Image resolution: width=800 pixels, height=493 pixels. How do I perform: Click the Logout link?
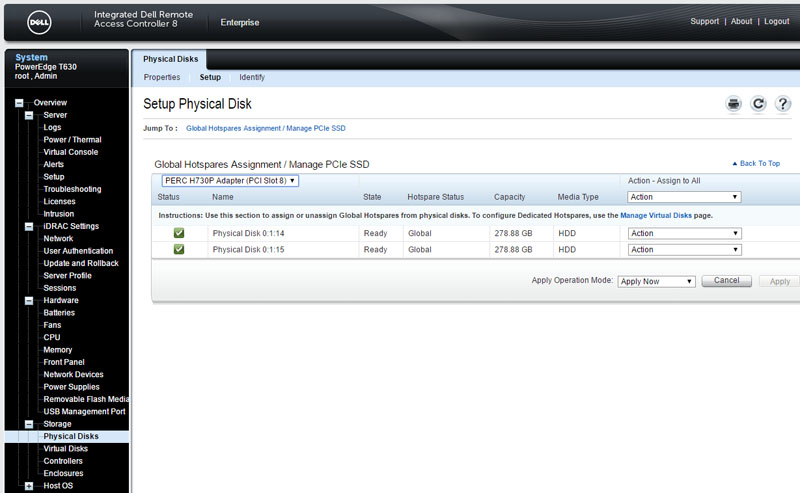777,21
